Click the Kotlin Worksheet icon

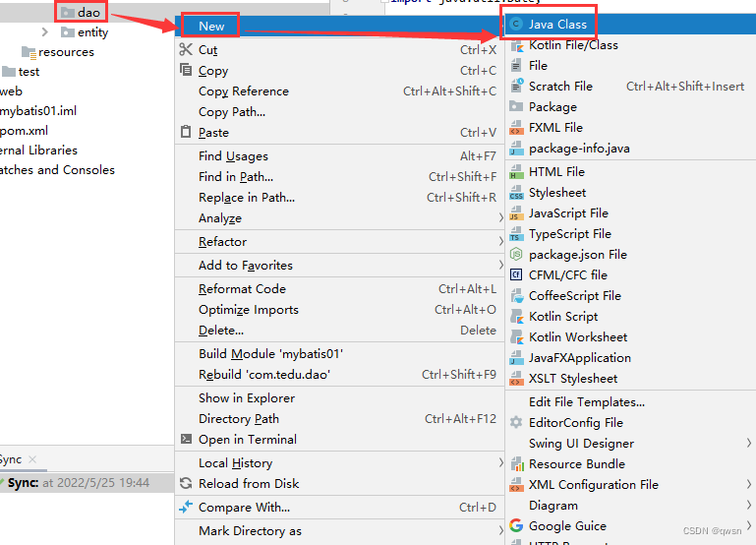pos(516,337)
